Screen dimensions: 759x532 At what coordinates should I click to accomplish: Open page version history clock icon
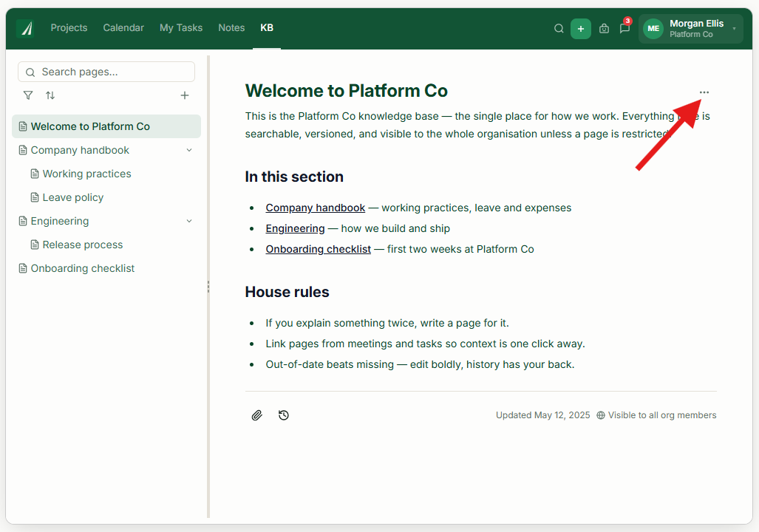click(284, 415)
